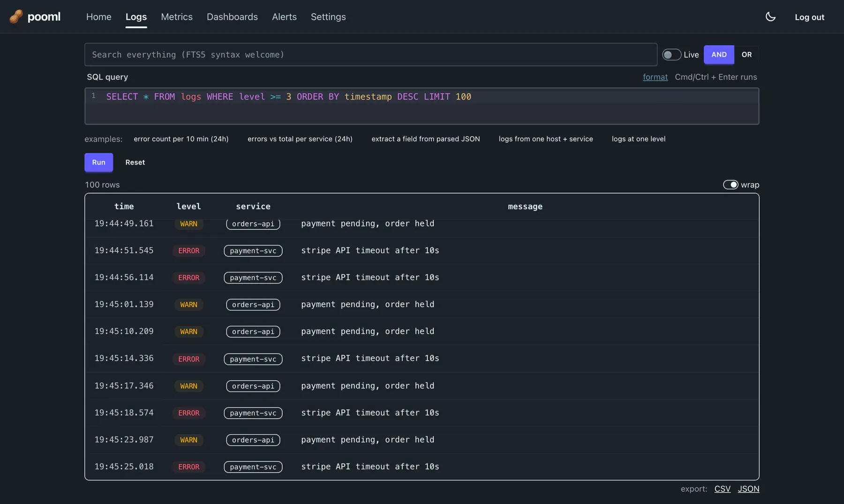Go to the Home tab
The image size is (844, 504).
pos(99,17)
